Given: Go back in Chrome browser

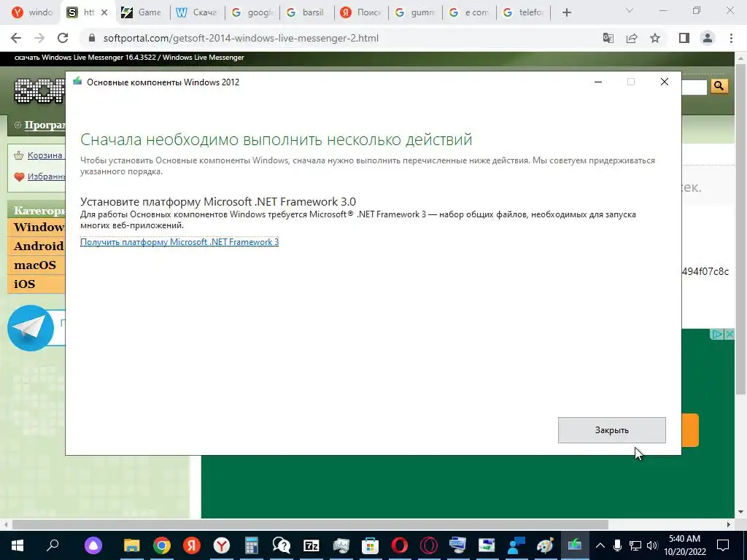Looking at the screenshot, I should [x=16, y=38].
